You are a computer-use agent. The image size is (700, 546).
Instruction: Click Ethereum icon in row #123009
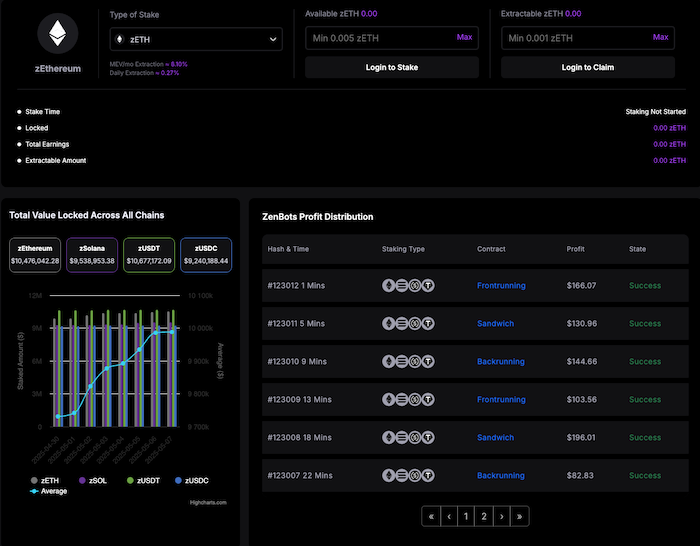point(388,399)
